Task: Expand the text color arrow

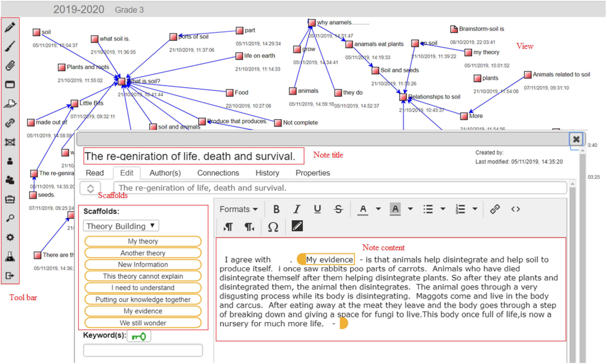Action: 378,209
